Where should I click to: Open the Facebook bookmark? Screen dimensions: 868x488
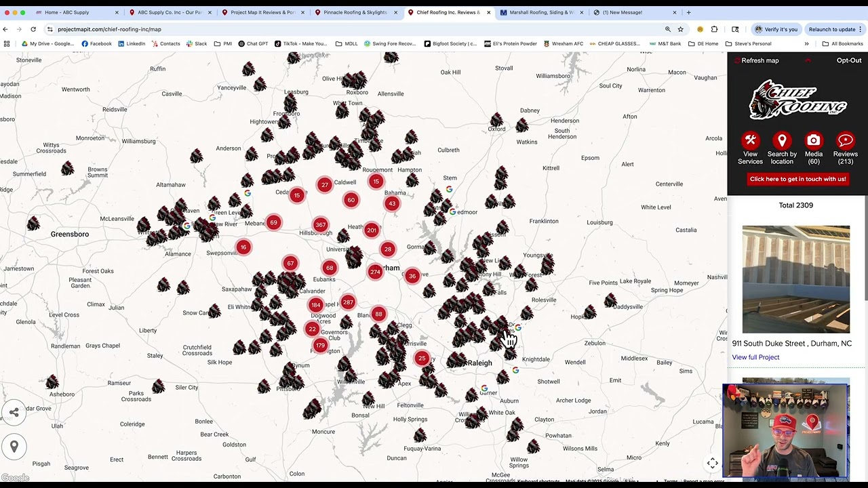coord(96,43)
